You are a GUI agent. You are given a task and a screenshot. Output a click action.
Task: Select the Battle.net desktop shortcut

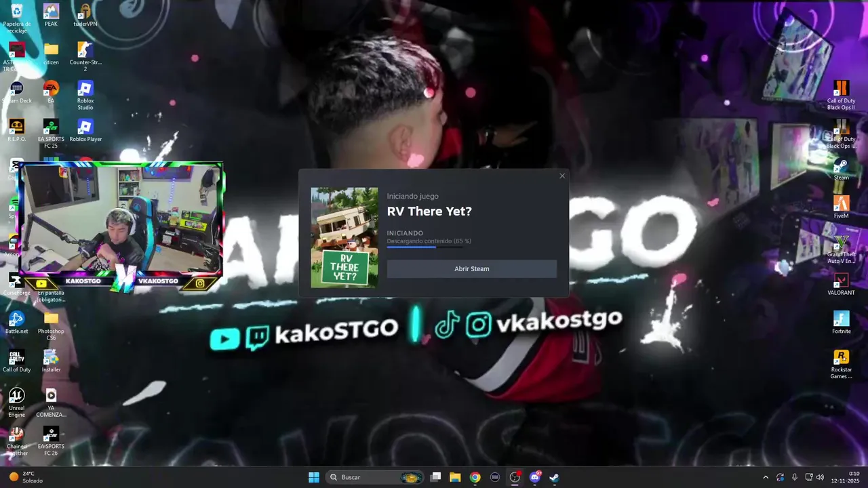click(17, 323)
